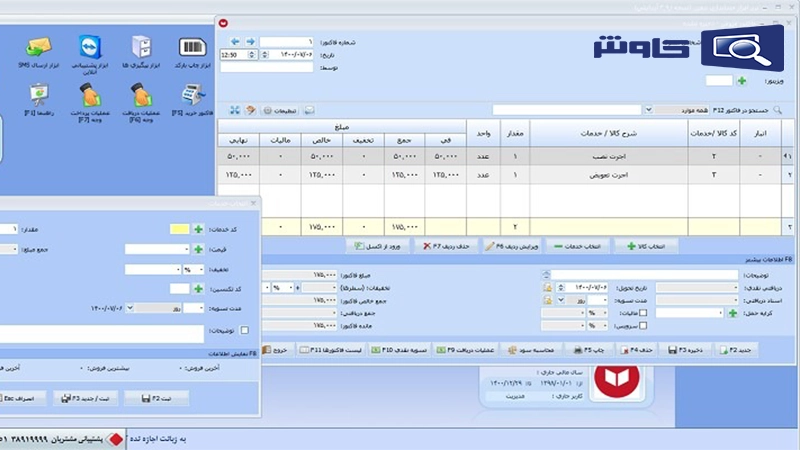Screen dimensions: 800x450
Task: Click green plus beside technician code field
Action: point(198,289)
